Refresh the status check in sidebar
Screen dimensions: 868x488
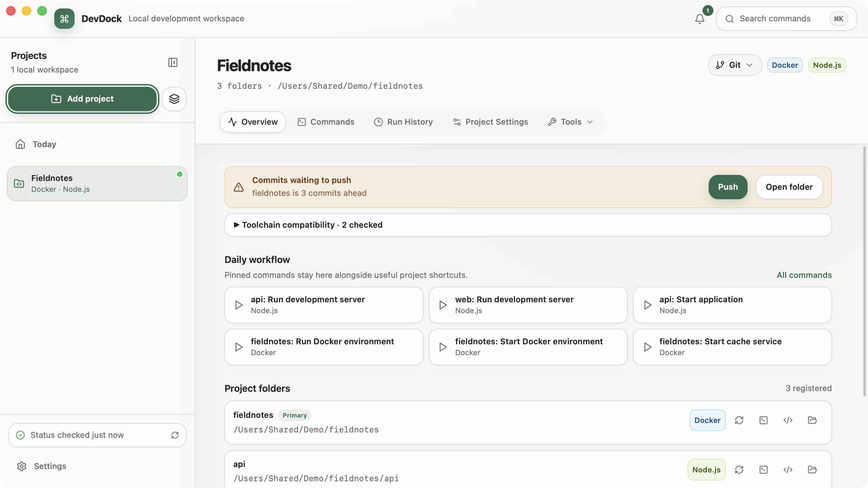[x=175, y=435]
